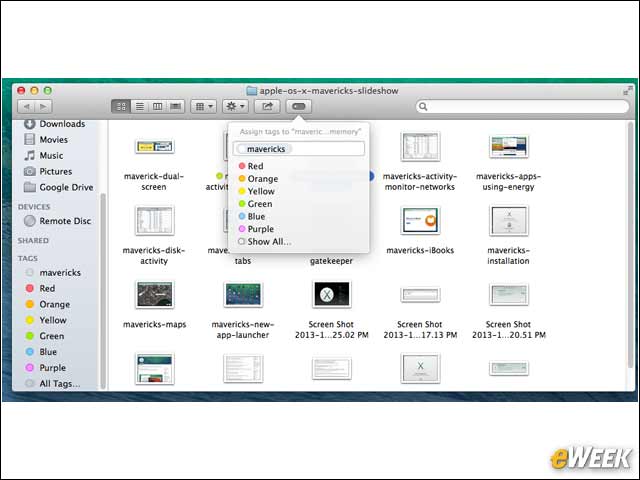Select mavericks-installation file thumbnail
This screenshot has height=480, width=640.
point(509,220)
